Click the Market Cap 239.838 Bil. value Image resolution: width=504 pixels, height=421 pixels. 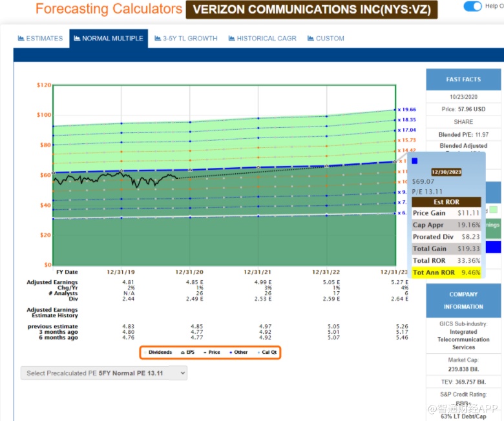463,369
